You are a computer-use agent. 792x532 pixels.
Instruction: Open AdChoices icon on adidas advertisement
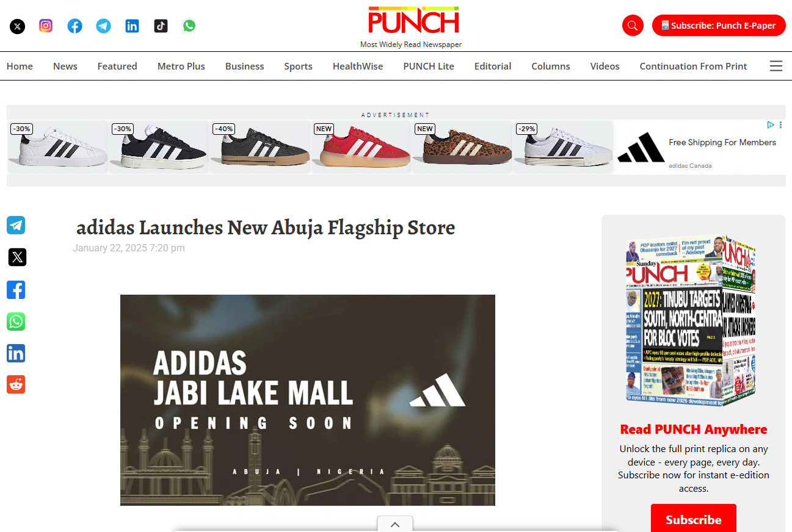(x=771, y=124)
